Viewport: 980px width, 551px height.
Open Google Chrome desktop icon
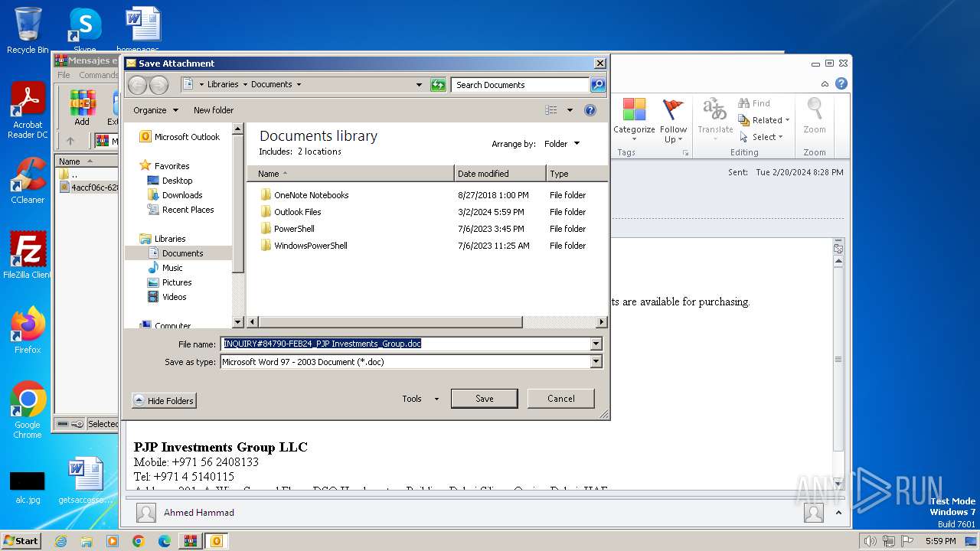coord(28,410)
